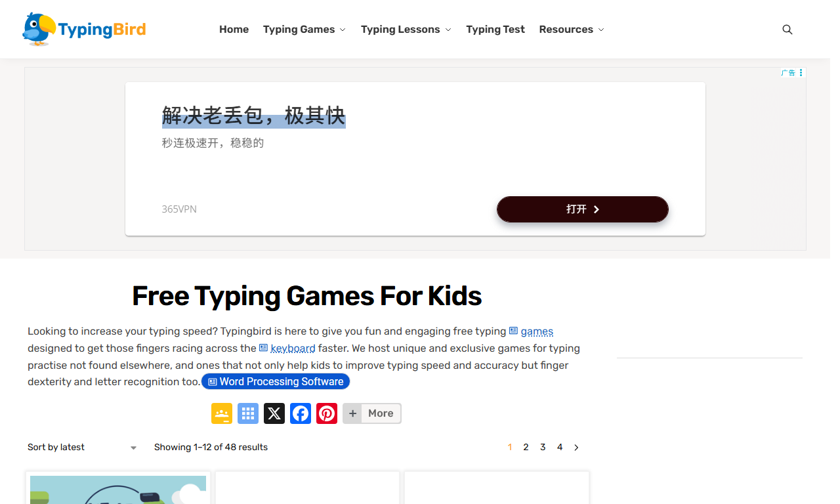
Task: Open Typing Games menu
Action: click(299, 30)
